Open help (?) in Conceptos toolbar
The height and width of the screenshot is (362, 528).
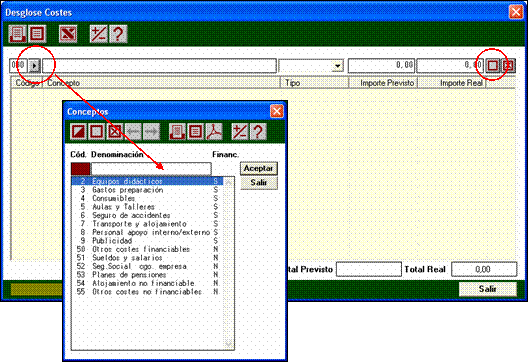pyautogui.click(x=258, y=131)
